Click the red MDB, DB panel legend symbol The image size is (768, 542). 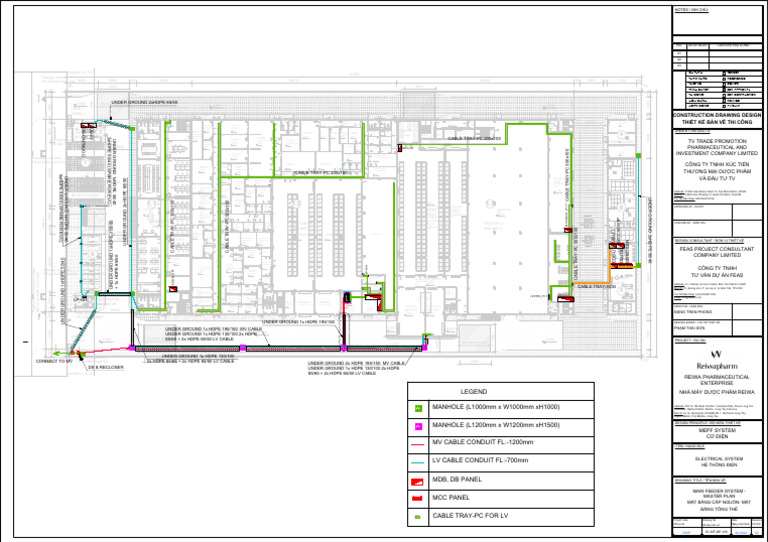pos(417,482)
